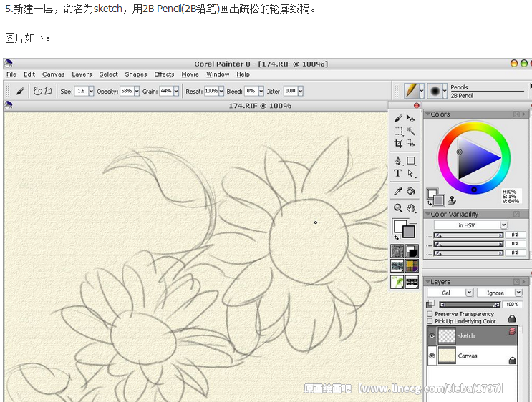Open the File menu
This screenshot has width=532, height=402.
[x=11, y=74]
